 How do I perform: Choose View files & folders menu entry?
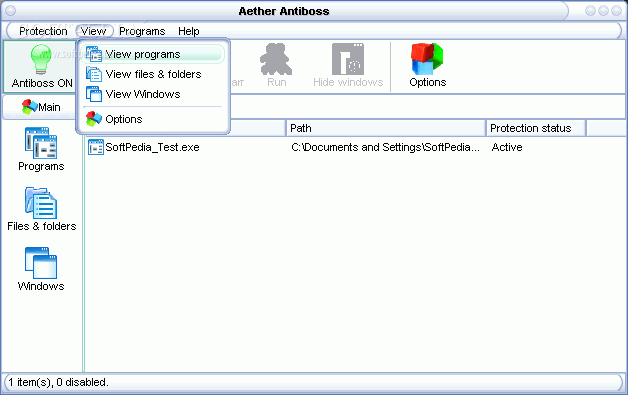[x=153, y=74]
